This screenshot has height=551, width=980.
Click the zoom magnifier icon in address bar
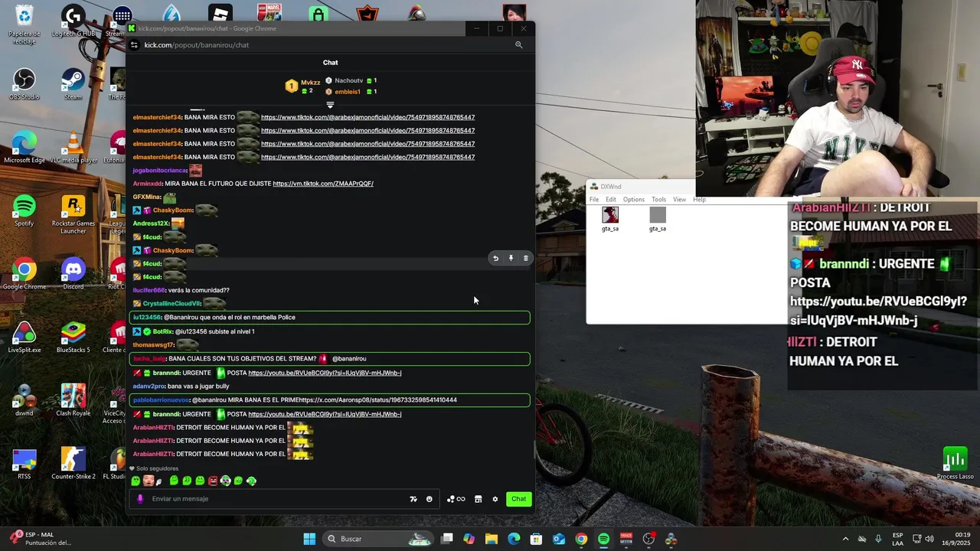(518, 45)
